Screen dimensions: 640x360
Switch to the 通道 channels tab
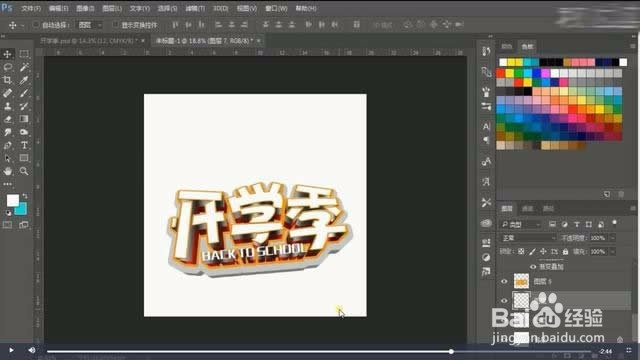[x=527, y=209]
